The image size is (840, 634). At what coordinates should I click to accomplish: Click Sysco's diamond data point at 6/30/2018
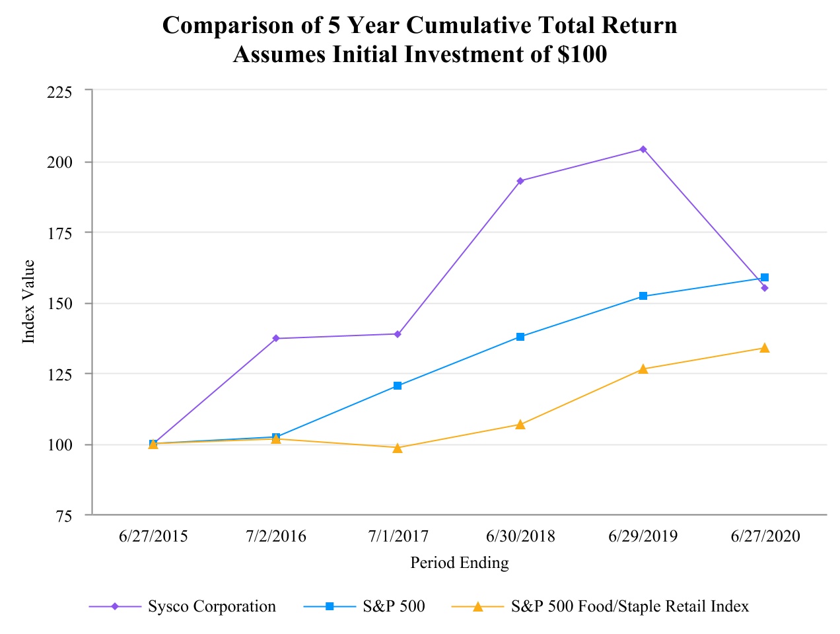520,181
